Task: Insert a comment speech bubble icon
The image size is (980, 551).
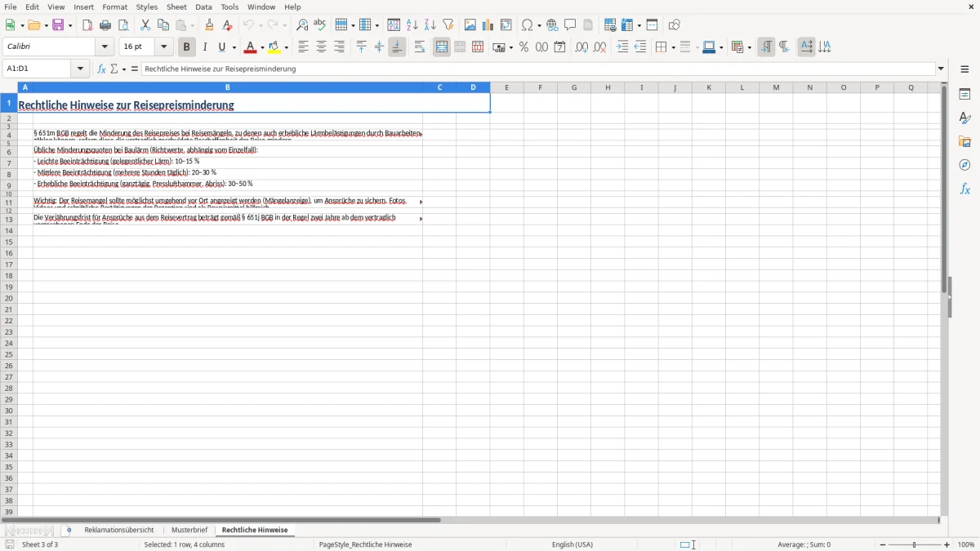Action: coord(571,25)
